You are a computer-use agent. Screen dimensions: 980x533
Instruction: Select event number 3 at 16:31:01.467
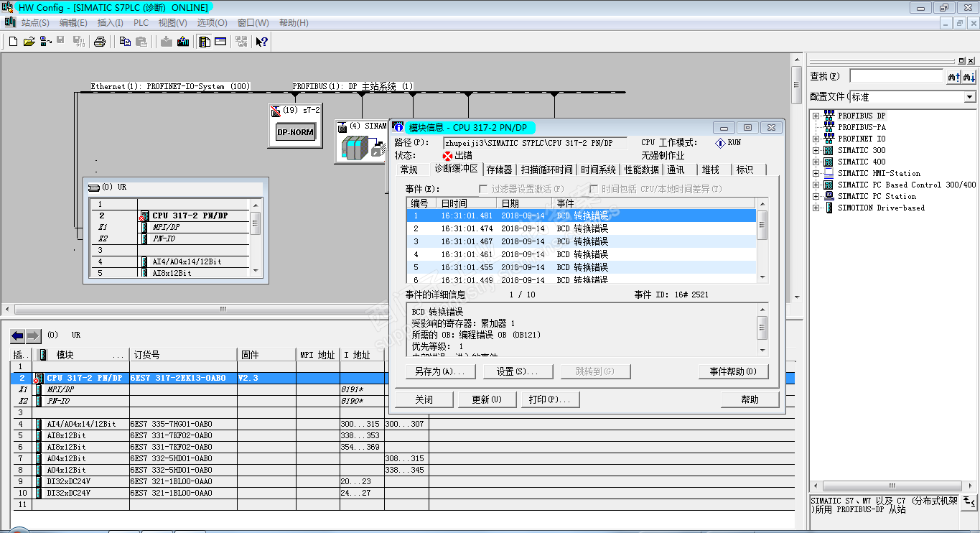(x=582, y=241)
